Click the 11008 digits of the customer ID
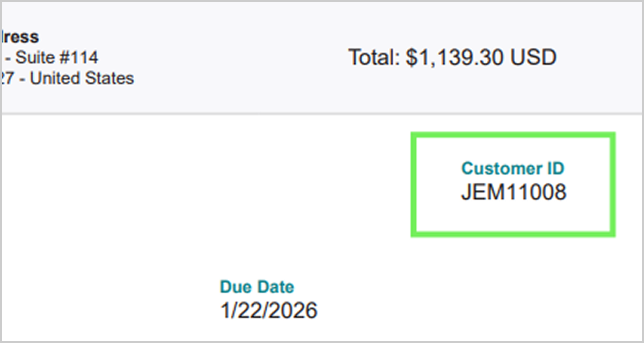Screen dimensions: 644x343 537,192
